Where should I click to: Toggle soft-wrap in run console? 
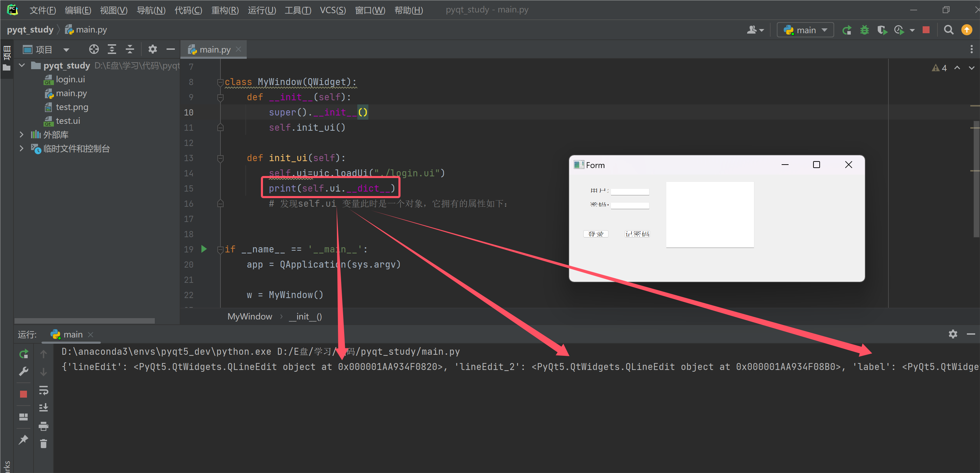pyautogui.click(x=44, y=390)
